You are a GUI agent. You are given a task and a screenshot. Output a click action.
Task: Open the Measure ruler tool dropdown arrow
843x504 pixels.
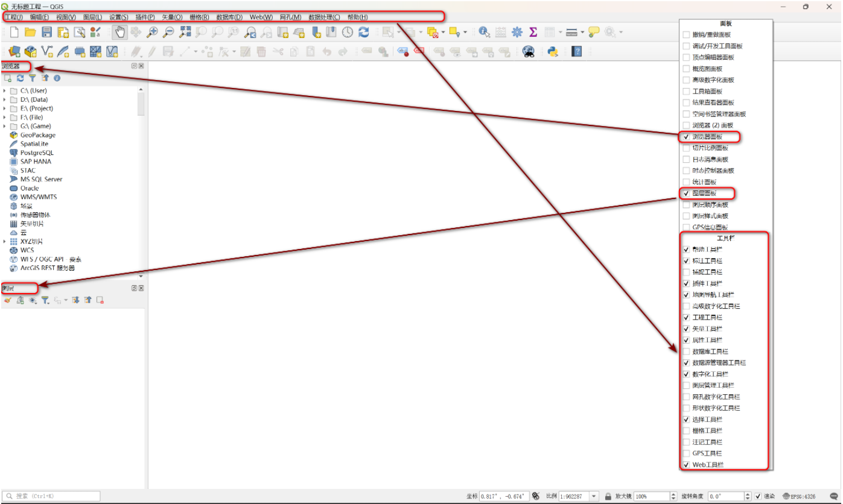coord(582,32)
